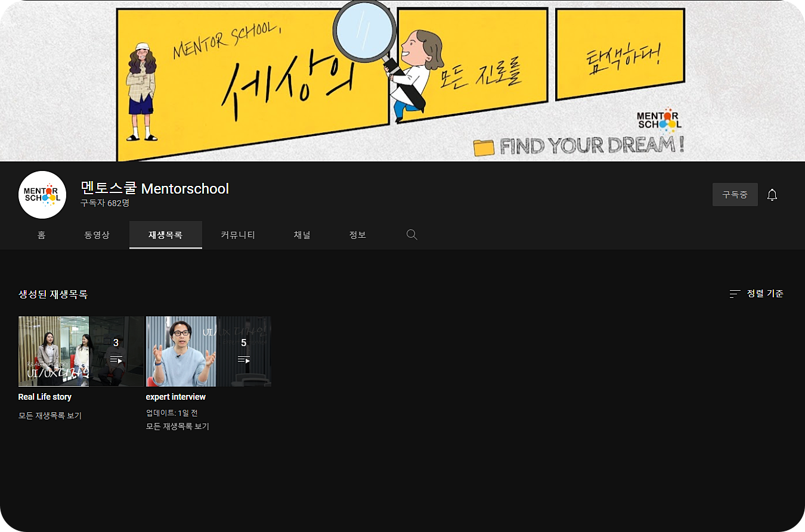Viewport: 805px width, 532px height.
Task: Click the Mentorschool channel avatar logo
Action: (x=42, y=195)
